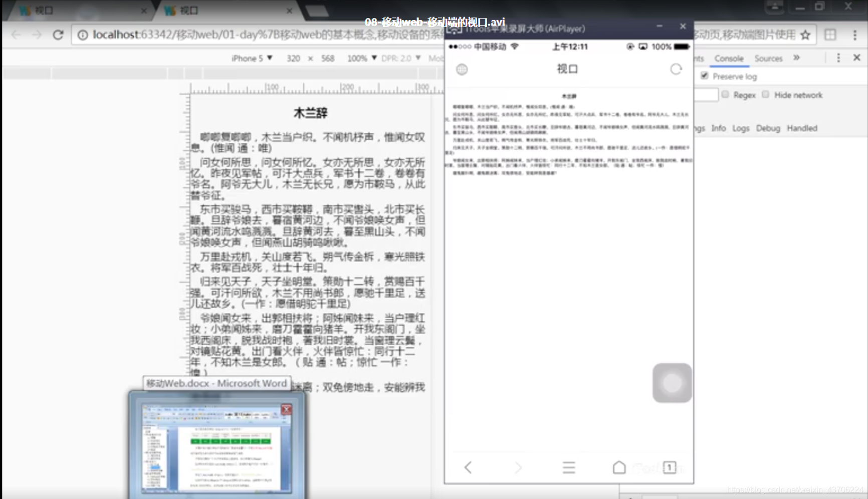868x499 pixels.
Task: Filter console by Handled level
Action: pos(802,128)
